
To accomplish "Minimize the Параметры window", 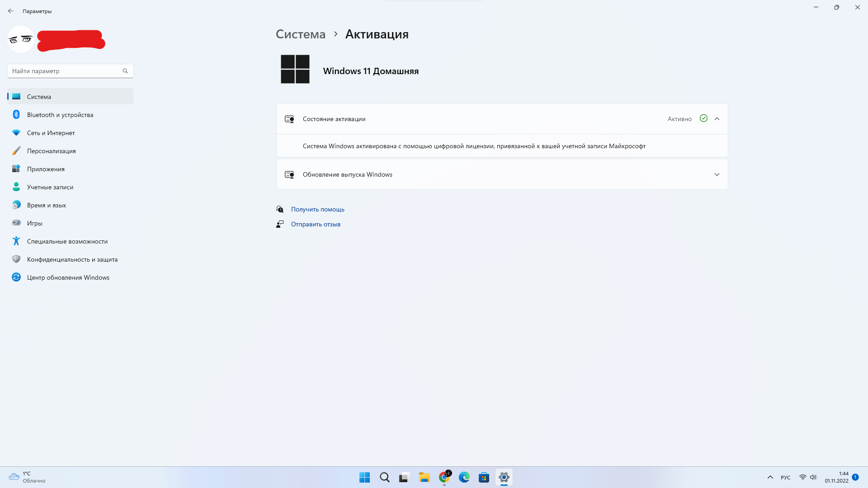I will pyautogui.click(x=816, y=7).
